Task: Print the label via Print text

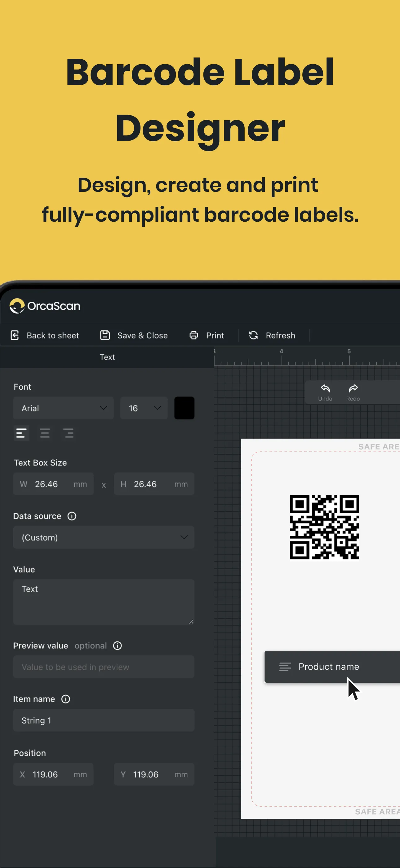Action: tap(215, 336)
